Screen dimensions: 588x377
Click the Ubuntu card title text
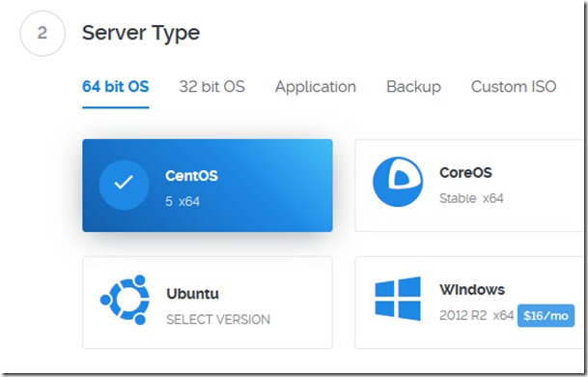(192, 294)
